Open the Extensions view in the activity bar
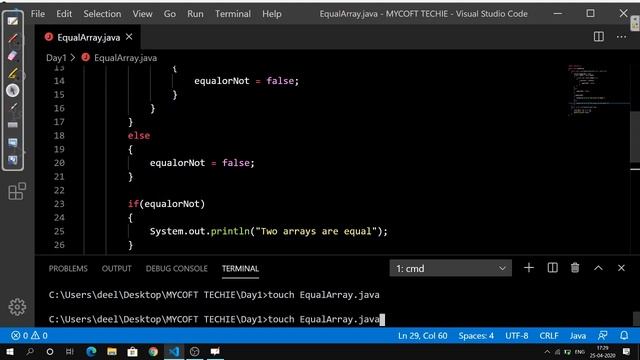 pos(17,191)
